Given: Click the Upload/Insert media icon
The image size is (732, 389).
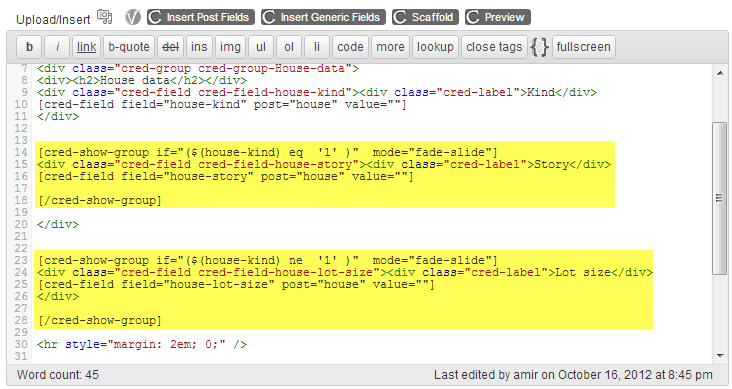Looking at the screenshot, I should point(105,17).
